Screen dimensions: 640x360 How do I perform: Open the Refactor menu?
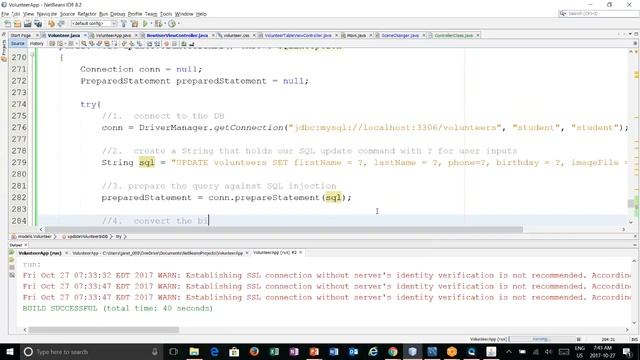click(87, 14)
